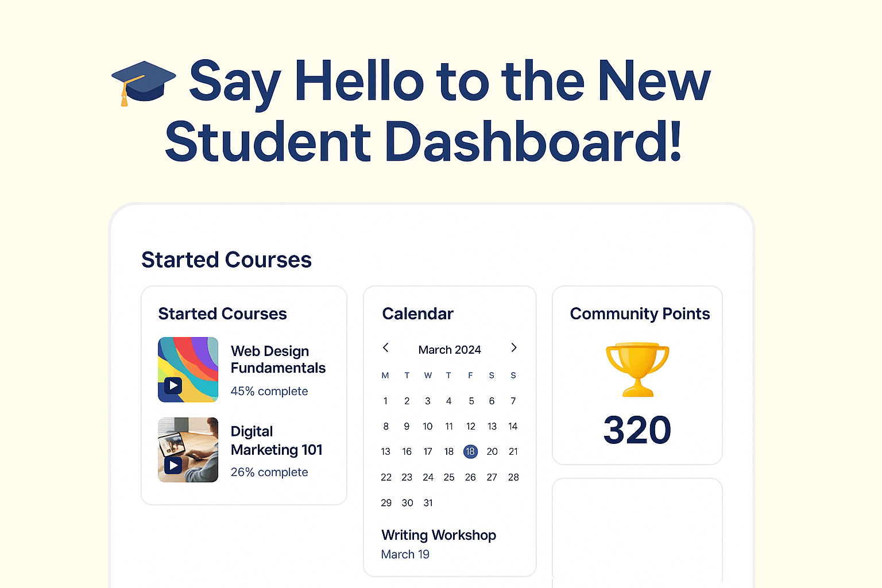Open the Web Design Fundamentals course title

point(278,359)
